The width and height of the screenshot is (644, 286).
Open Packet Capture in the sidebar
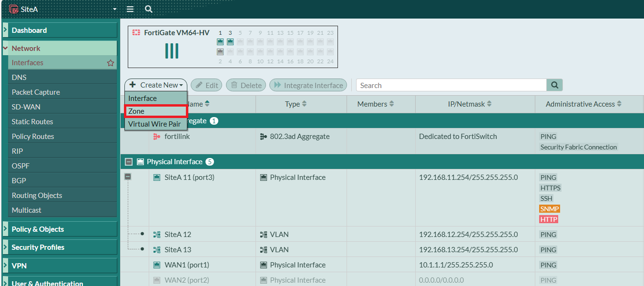coord(62,92)
